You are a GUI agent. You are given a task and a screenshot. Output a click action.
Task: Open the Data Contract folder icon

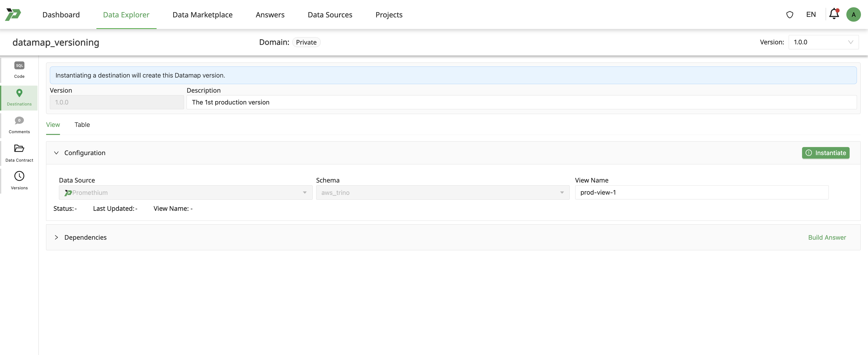(19, 148)
